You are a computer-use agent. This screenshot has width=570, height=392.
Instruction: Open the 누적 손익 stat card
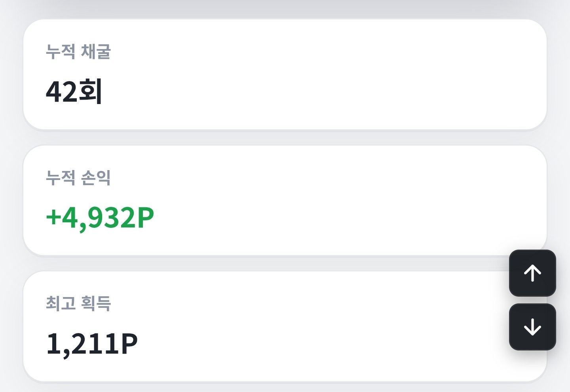pos(285,200)
